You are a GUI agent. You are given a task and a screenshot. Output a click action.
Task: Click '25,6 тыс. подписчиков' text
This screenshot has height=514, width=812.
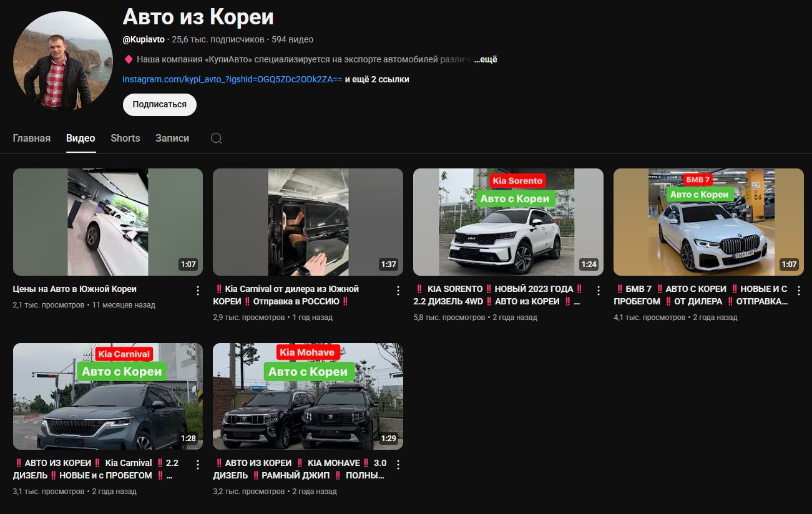tap(218, 39)
